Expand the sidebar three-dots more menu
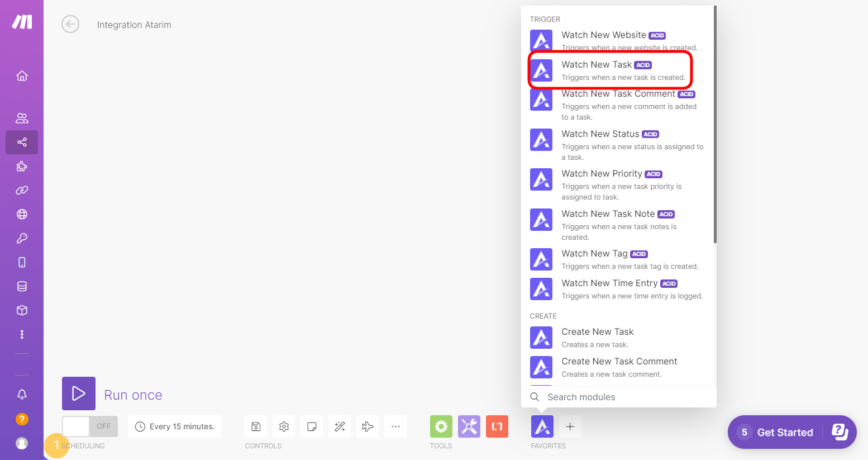The width and height of the screenshot is (868, 460). tap(22, 334)
